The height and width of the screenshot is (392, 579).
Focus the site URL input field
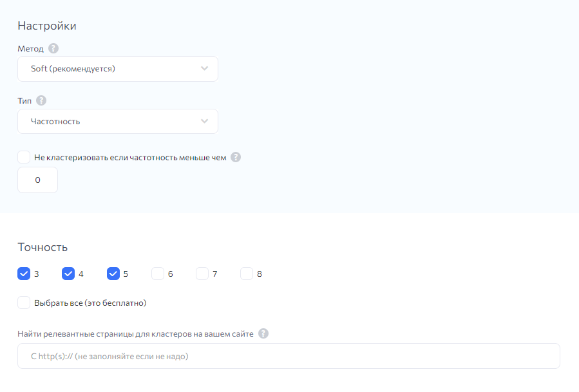pos(289,356)
